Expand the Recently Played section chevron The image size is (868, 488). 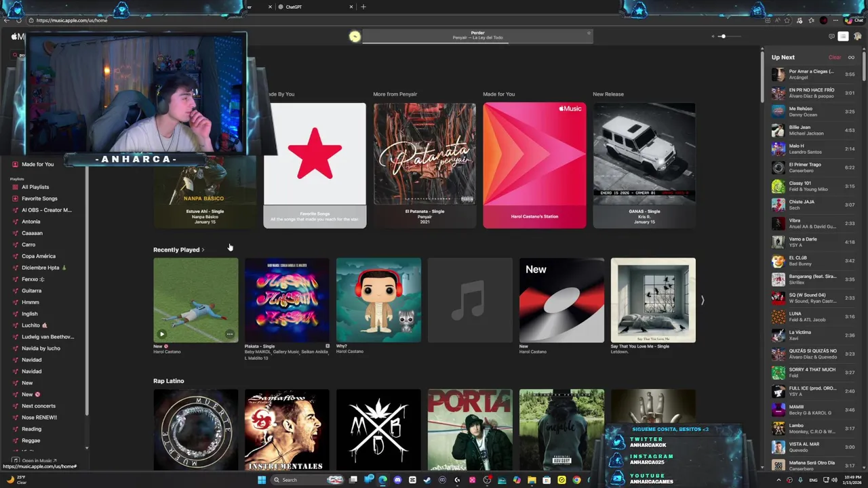(203, 250)
